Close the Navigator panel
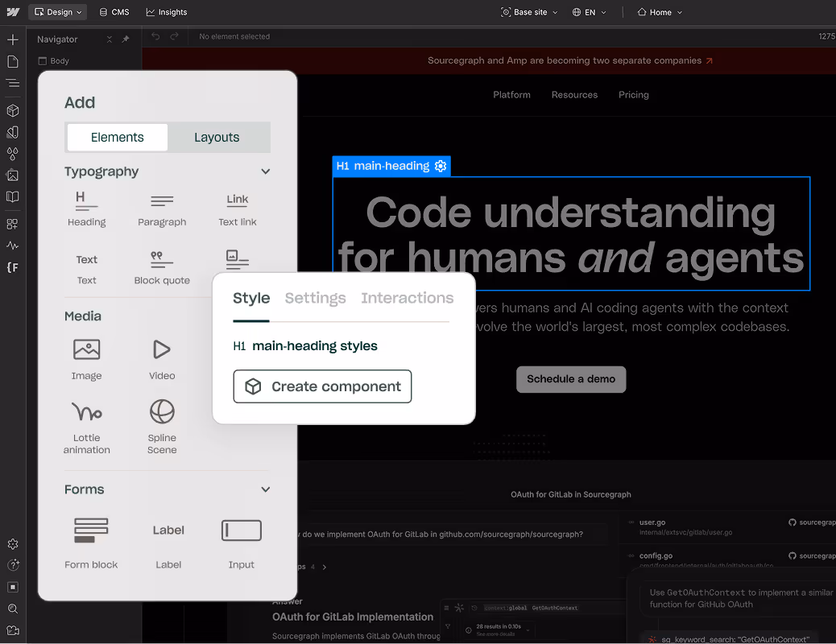Screen dimensions: 836x644 (x=110, y=39)
